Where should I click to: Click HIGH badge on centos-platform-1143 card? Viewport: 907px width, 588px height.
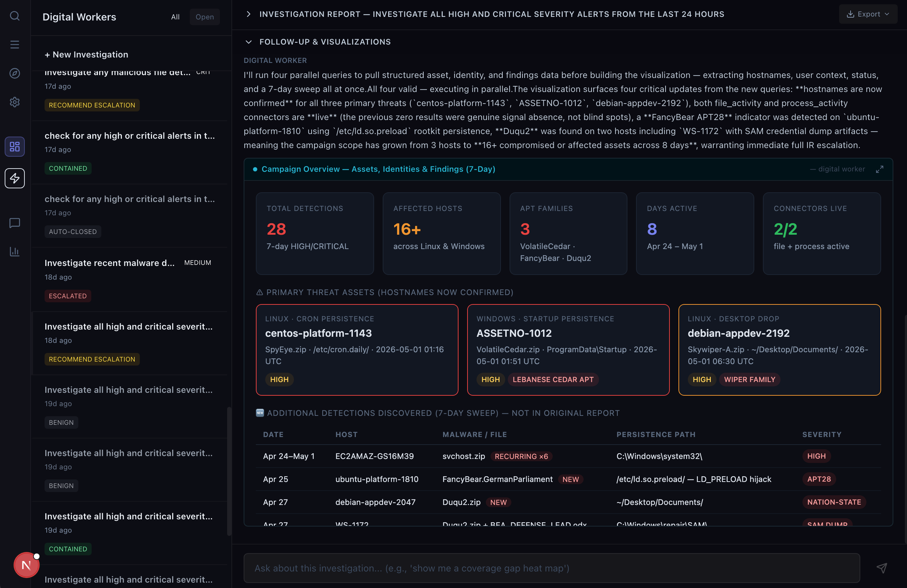(x=279, y=379)
